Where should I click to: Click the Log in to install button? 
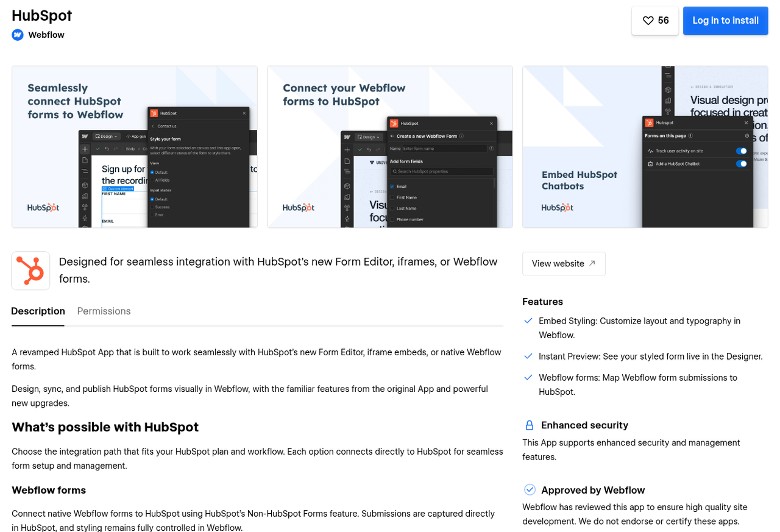pyautogui.click(x=725, y=21)
